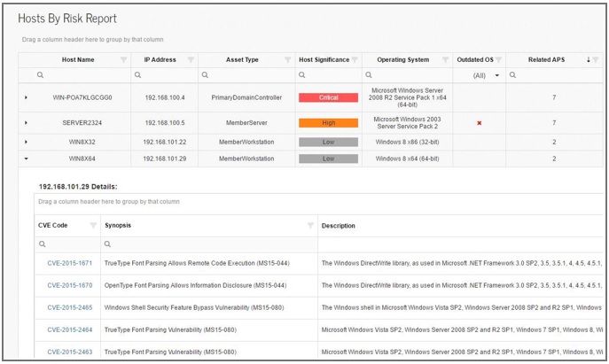The image size is (609, 364).
Task: Select the MemberServer asset type cell
Action: tap(246, 122)
